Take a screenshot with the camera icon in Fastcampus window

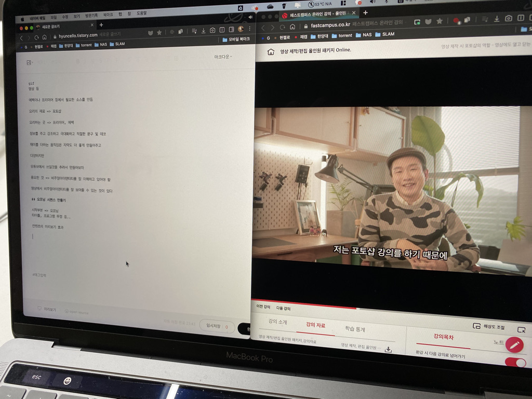[508, 18]
